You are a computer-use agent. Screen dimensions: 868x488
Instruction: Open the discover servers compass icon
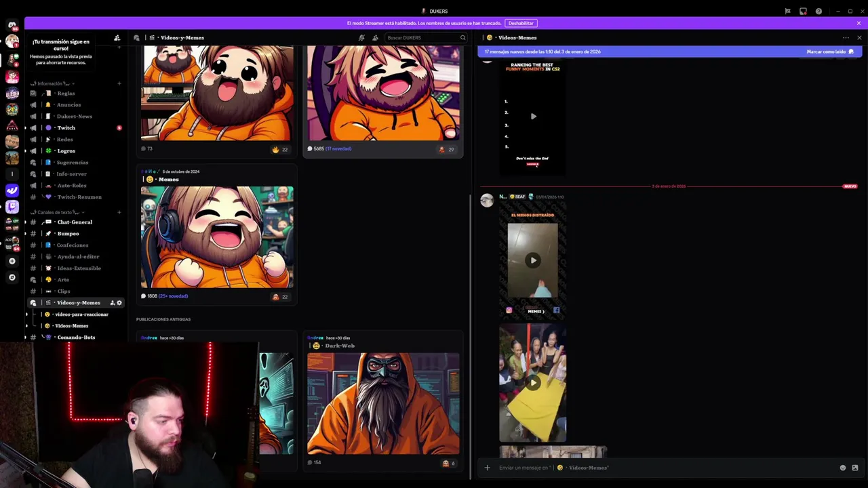12,277
